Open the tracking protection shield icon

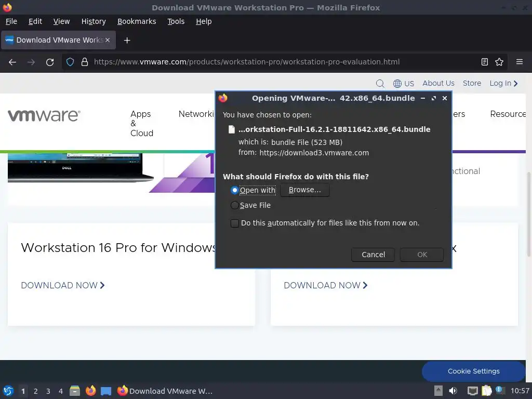point(70,62)
